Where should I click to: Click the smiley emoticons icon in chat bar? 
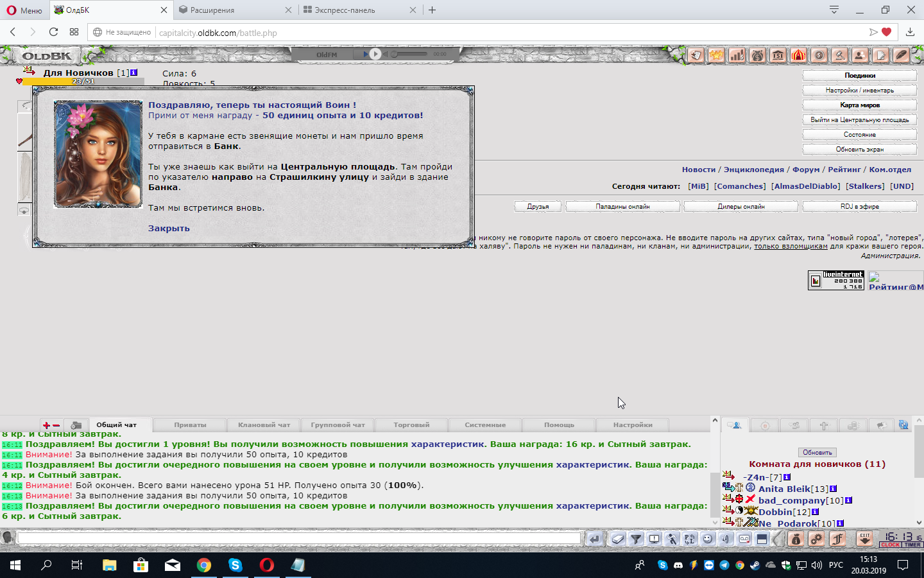coord(708,539)
